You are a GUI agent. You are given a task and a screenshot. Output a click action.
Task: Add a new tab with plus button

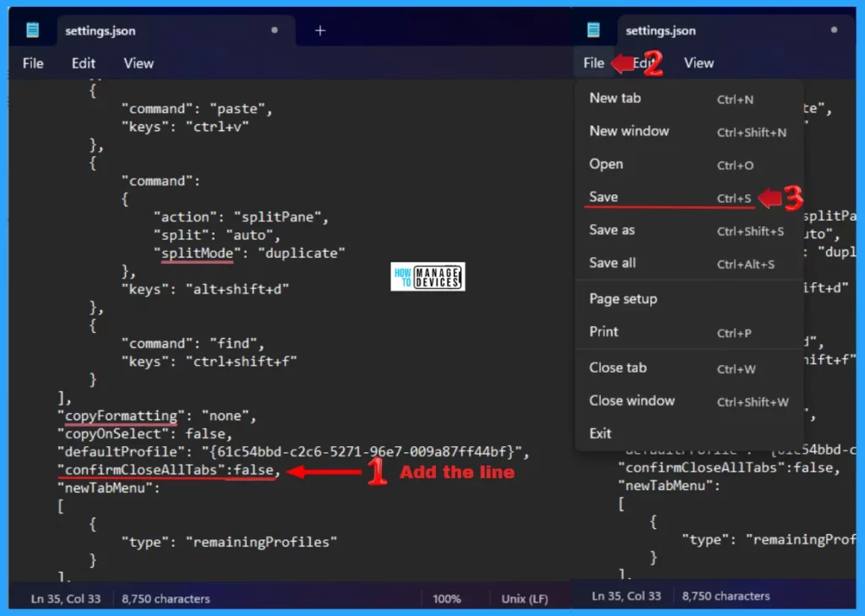(320, 31)
